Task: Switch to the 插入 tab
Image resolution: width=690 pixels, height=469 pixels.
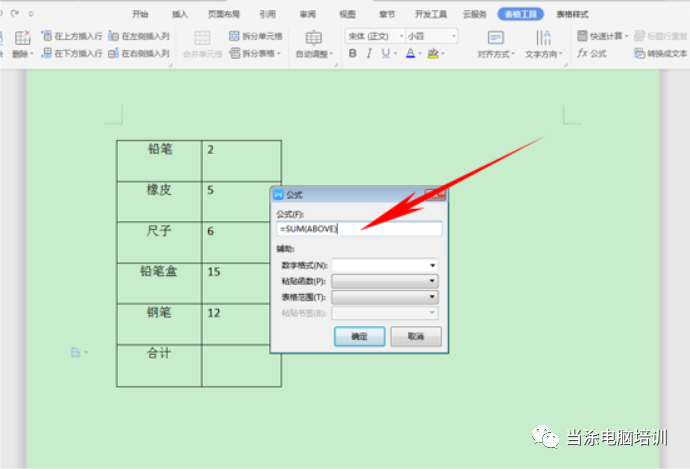Action: click(x=180, y=15)
